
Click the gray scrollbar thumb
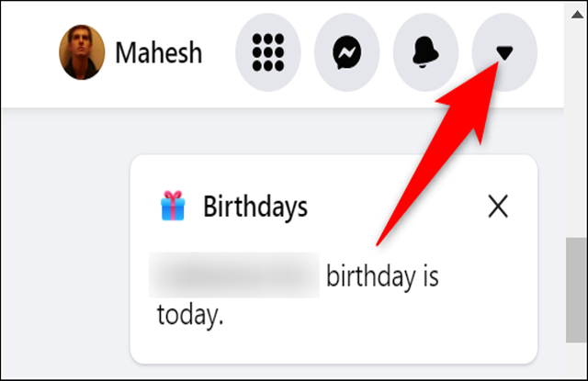[x=576, y=289]
